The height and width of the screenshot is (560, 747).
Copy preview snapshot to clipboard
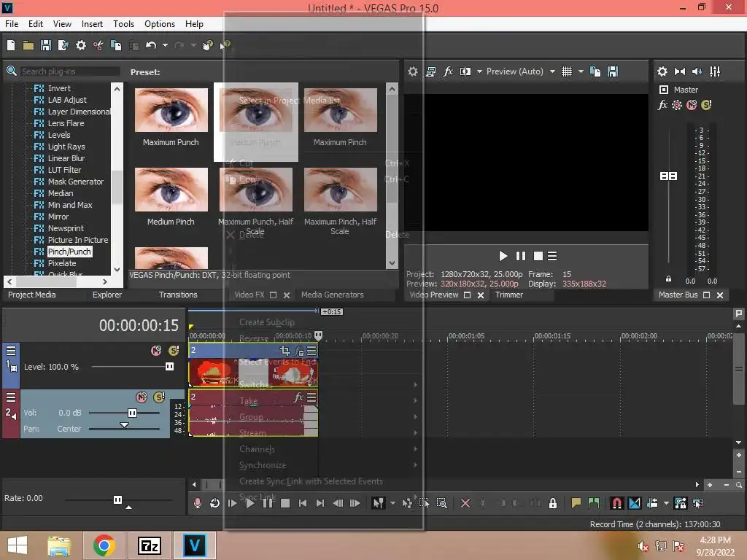[595, 71]
